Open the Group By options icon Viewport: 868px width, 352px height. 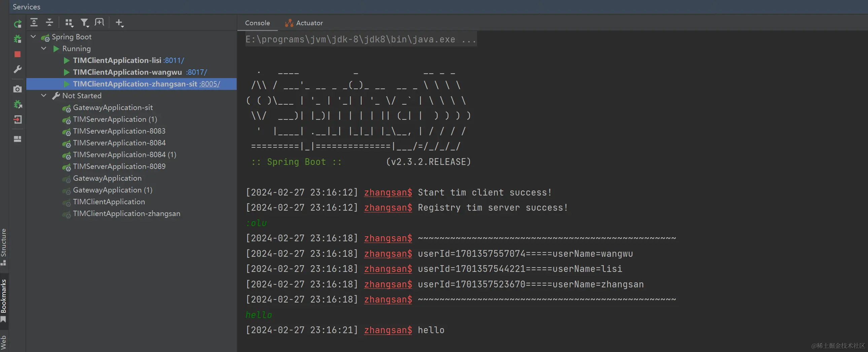[69, 23]
